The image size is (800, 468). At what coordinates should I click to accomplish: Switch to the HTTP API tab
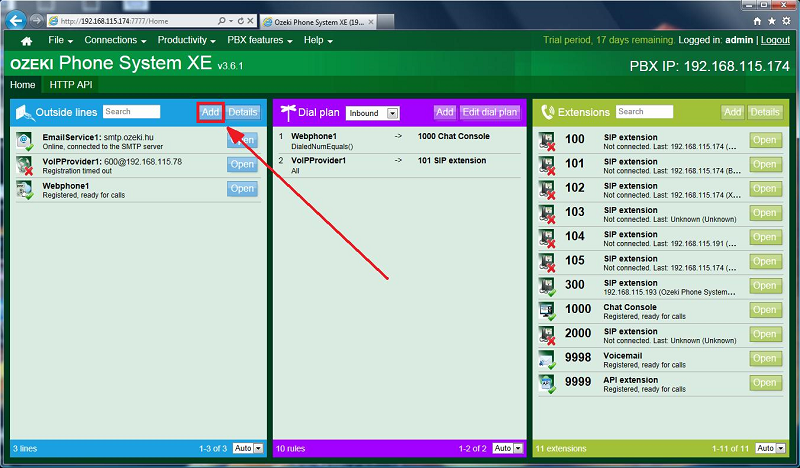tap(71, 85)
